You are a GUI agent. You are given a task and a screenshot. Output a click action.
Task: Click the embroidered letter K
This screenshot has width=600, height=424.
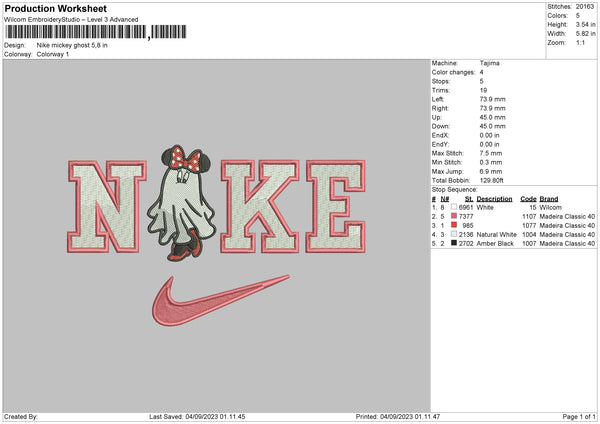[260, 207]
